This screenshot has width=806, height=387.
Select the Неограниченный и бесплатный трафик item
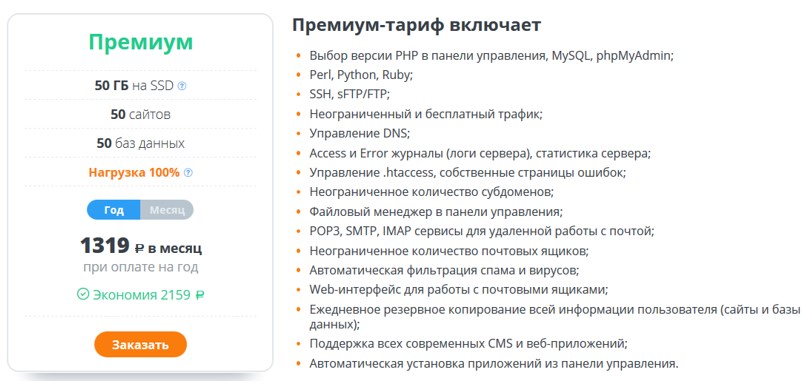[426, 114]
